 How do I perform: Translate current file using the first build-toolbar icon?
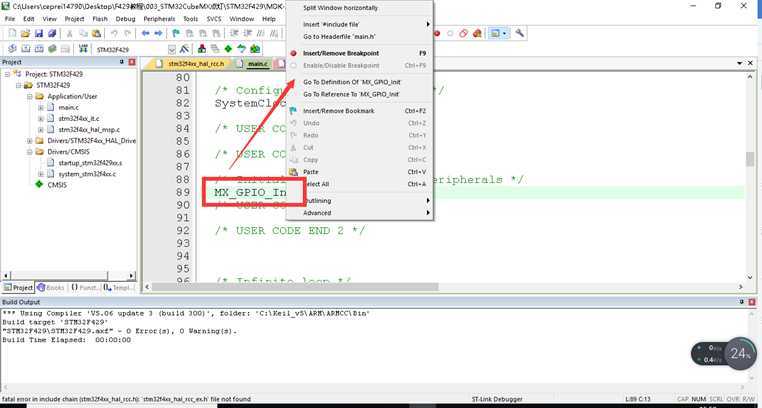(x=12, y=49)
